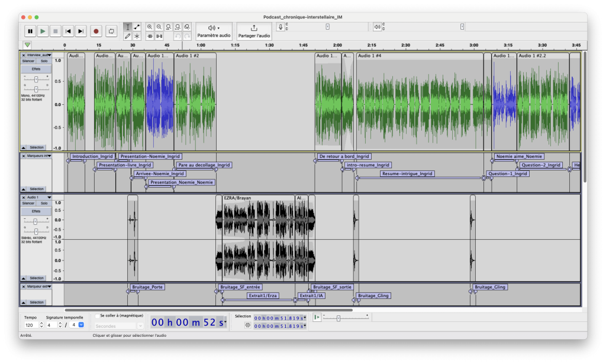The image size is (606, 364).
Task: Skip to end of the project
Action: [80, 31]
